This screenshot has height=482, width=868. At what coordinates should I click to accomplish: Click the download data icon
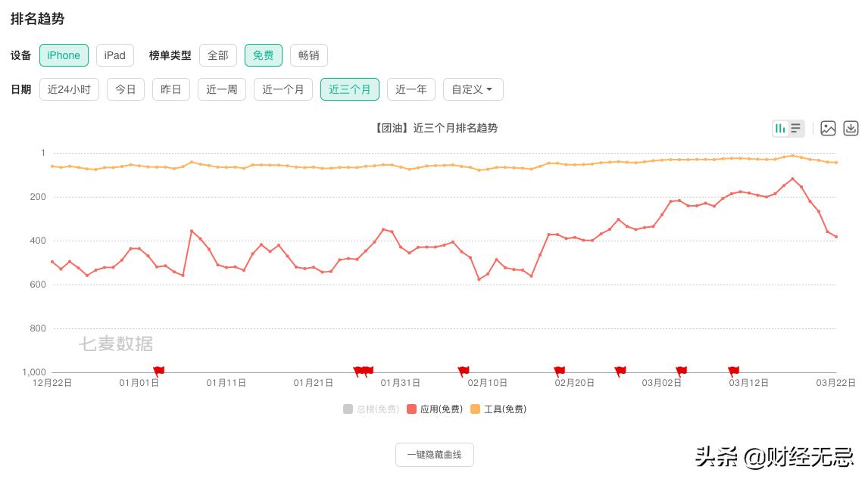pos(850,129)
